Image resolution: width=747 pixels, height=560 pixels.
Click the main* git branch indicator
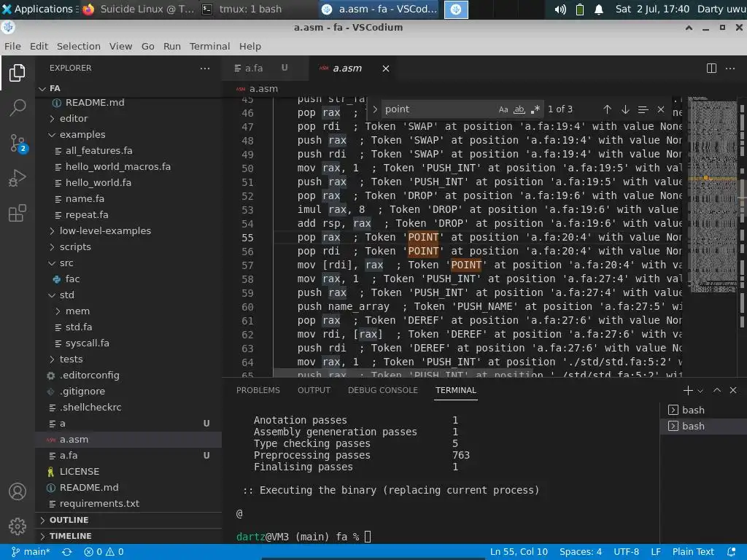click(x=31, y=552)
